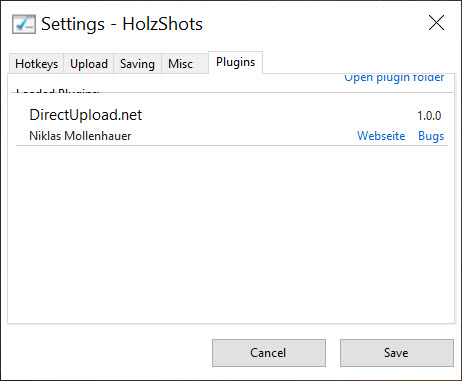Open plugin folder via the link
462x381 pixels.
pos(394,78)
